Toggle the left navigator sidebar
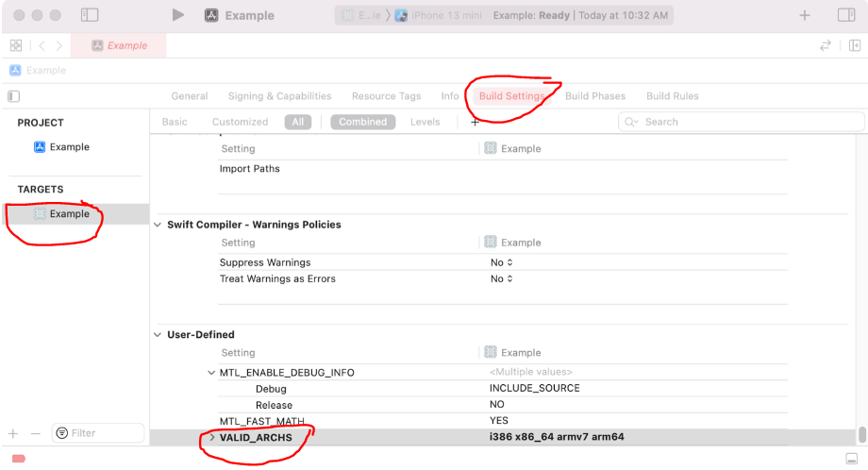The image size is (868, 470). [x=89, y=15]
